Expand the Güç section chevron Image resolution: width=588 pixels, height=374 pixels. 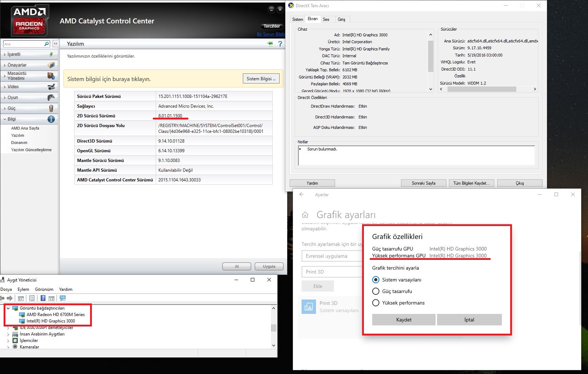[5, 108]
